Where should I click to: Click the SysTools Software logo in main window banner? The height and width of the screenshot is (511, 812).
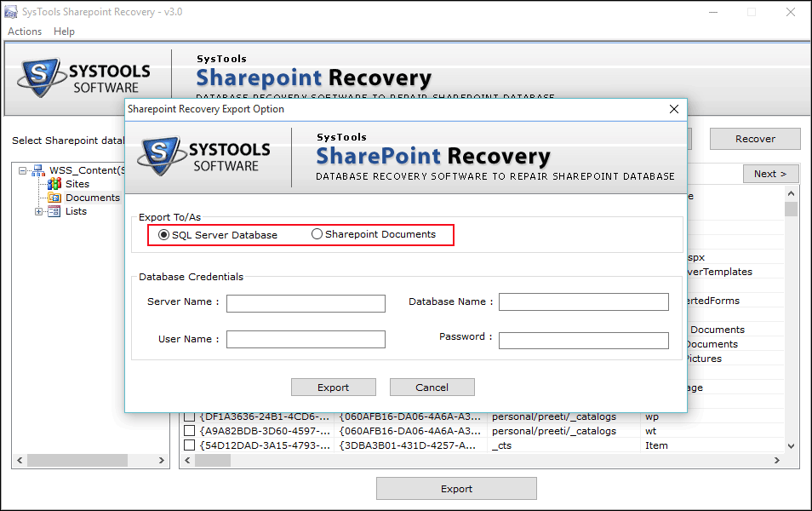click(x=84, y=78)
